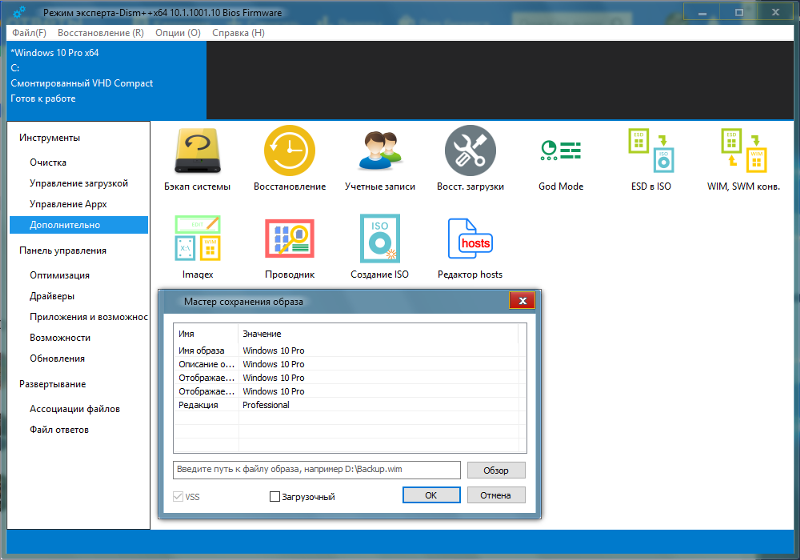Image resolution: width=800 pixels, height=560 pixels.
Task: Confirm with the OK button
Action: click(x=431, y=495)
